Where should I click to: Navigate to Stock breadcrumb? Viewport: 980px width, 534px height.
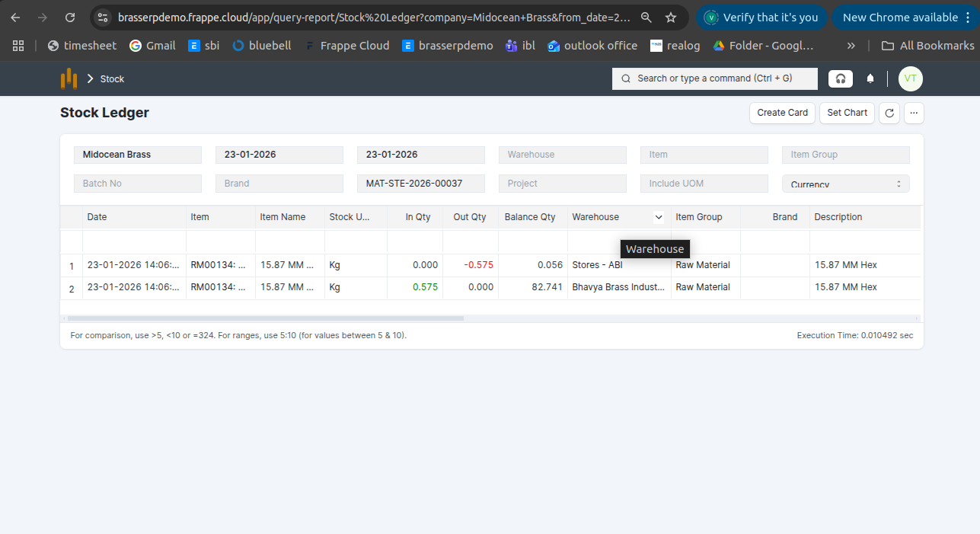pos(112,79)
